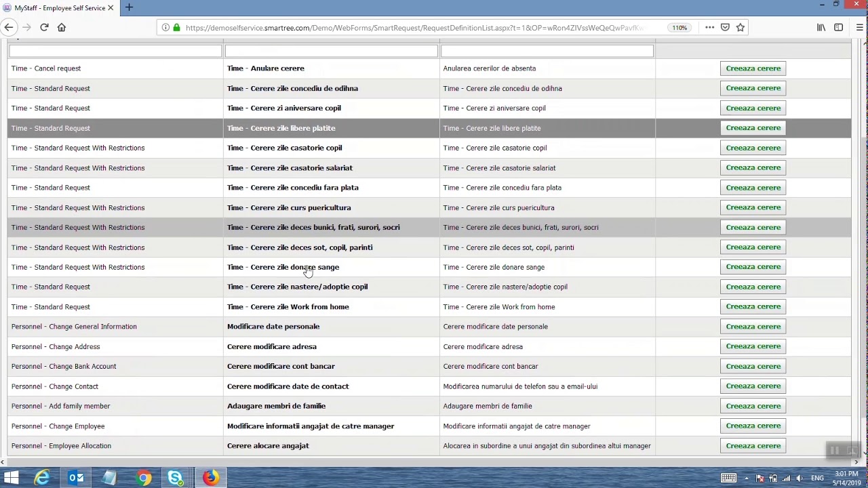This screenshot has height=488, width=868.
Task: Click the third column filter field
Action: point(547,51)
